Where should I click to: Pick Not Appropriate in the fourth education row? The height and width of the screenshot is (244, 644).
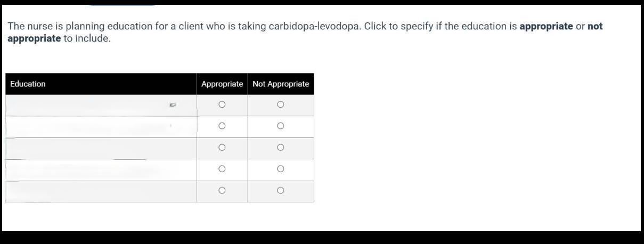[281, 169]
